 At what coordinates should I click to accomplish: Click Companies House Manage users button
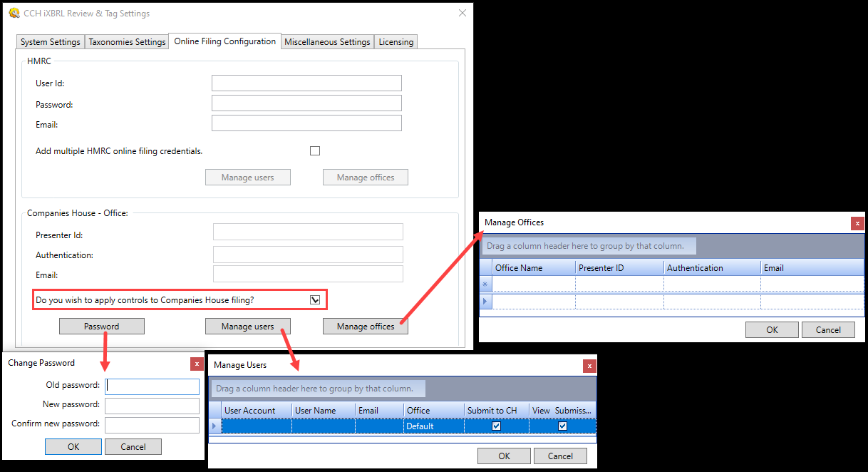pos(248,327)
